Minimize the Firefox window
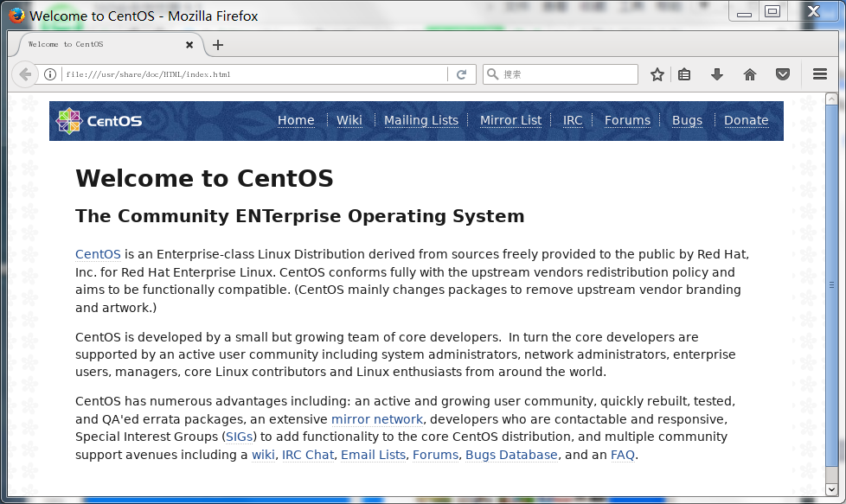 click(x=744, y=12)
